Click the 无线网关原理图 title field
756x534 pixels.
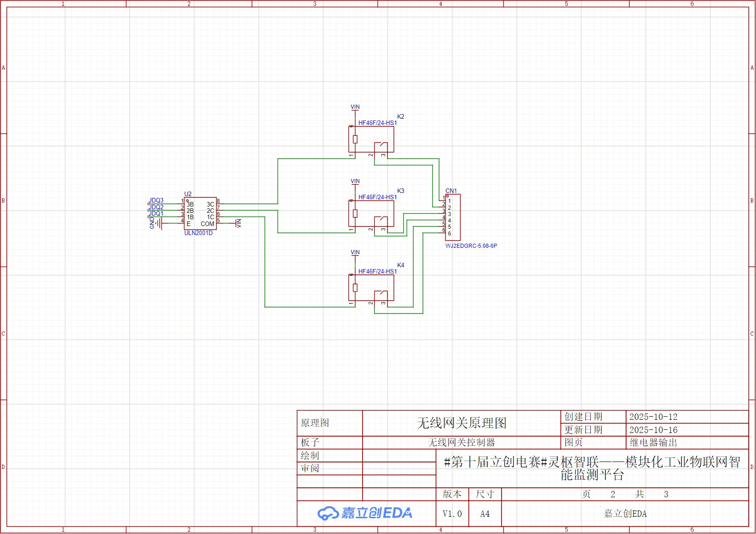[461, 423]
